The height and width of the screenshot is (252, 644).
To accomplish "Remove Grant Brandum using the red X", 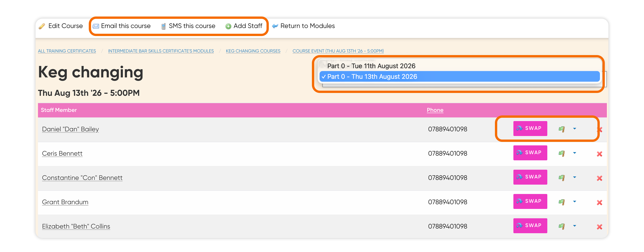I will click(x=599, y=202).
